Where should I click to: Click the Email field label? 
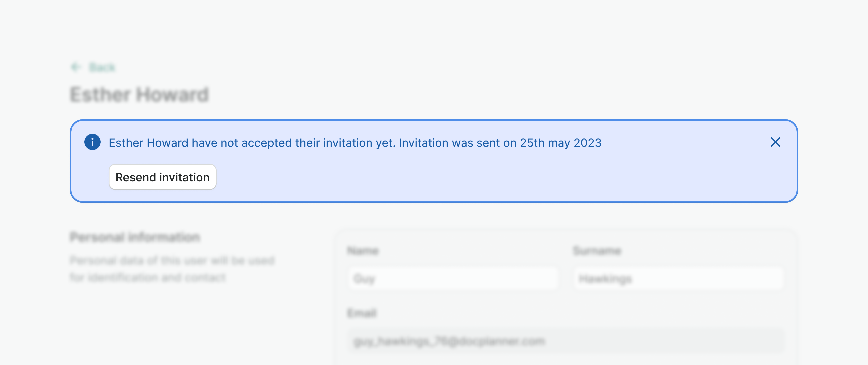pyautogui.click(x=362, y=313)
